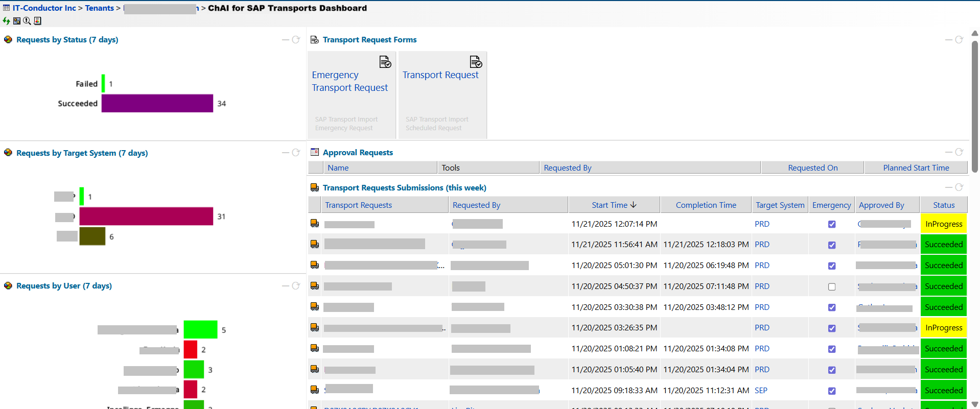Sort table by Start Time column
Screen dimensions: 980x409
tap(614, 205)
